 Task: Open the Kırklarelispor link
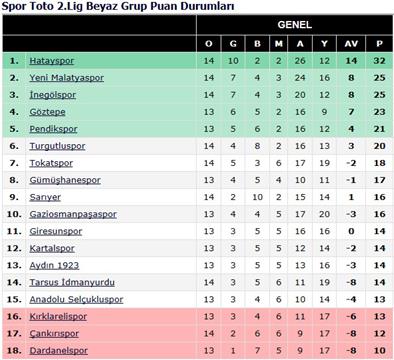58,316
